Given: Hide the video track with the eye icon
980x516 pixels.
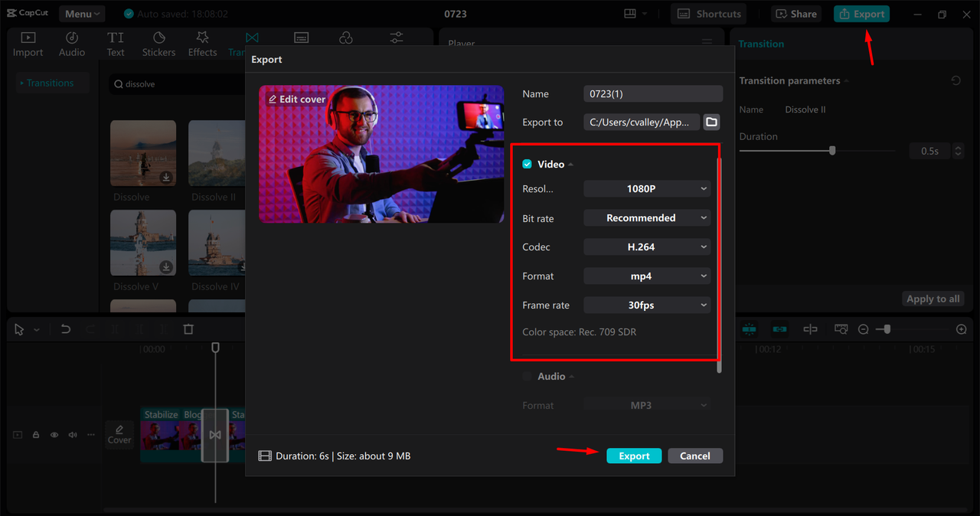Looking at the screenshot, I should pos(54,435).
